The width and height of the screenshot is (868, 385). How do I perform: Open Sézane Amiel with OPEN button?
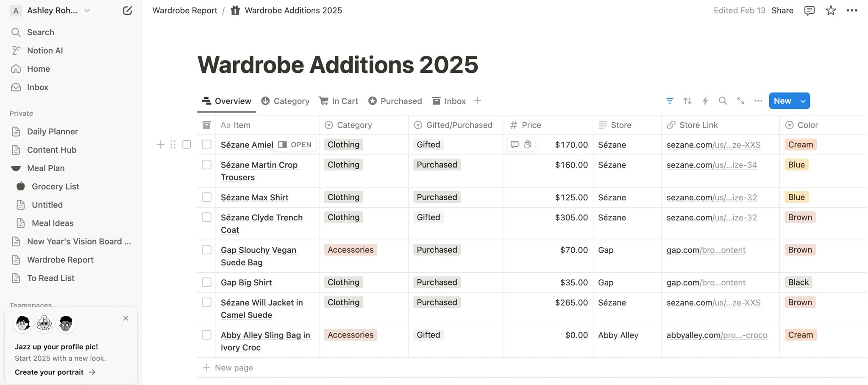(295, 145)
